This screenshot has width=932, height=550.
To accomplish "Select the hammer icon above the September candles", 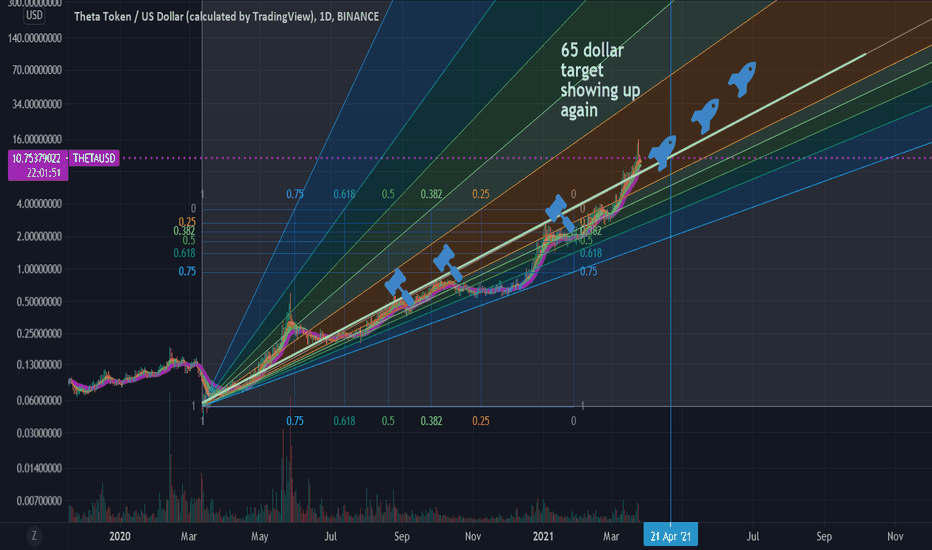I will point(399,288).
